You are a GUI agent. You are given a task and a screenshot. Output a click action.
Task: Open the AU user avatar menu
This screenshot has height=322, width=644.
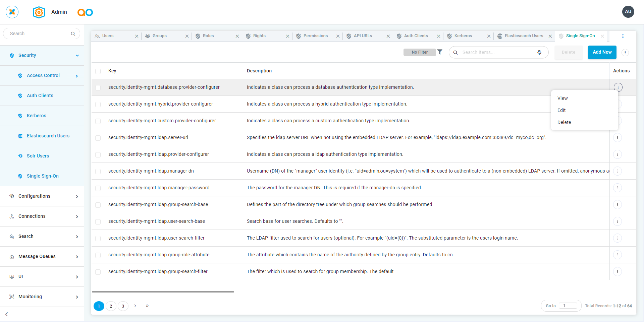point(628,12)
